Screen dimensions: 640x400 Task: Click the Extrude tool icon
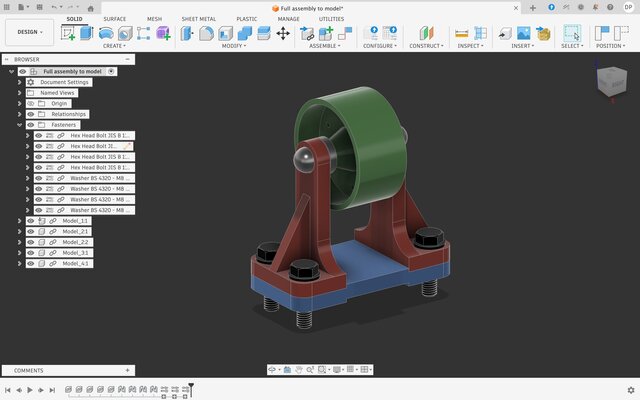pos(87,33)
